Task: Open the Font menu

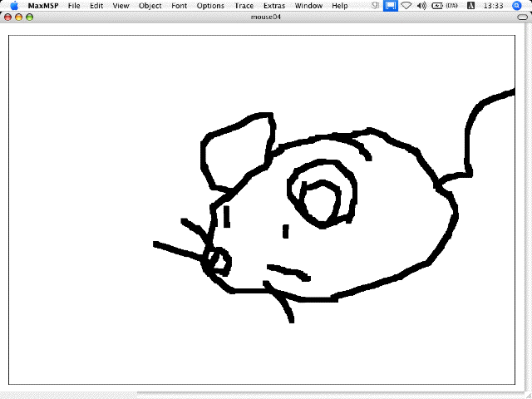Action: [180, 6]
